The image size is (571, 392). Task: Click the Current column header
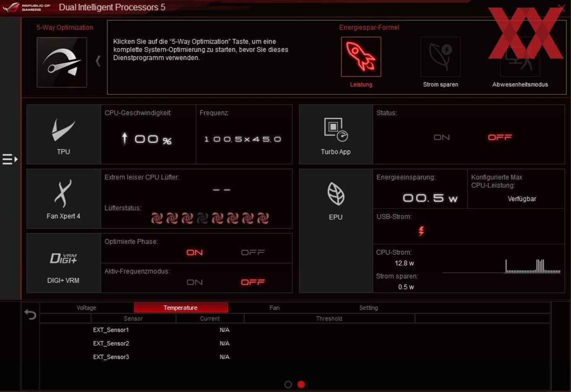click(210, 319)
